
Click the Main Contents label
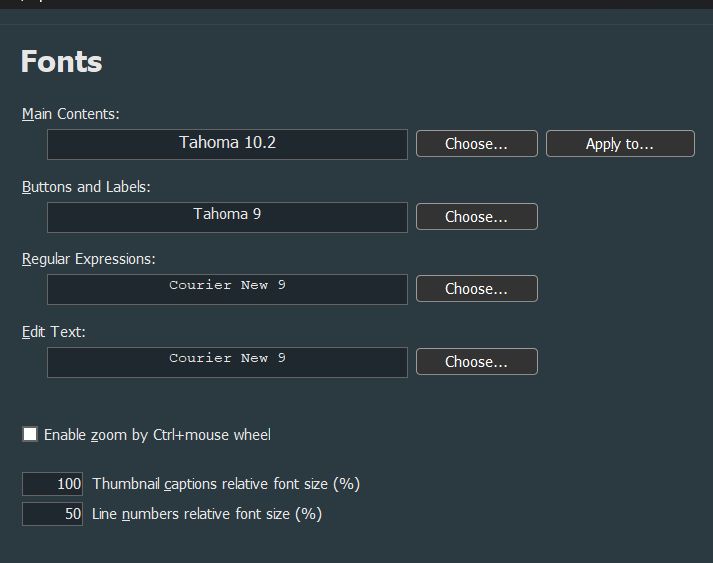coord(71,114)
